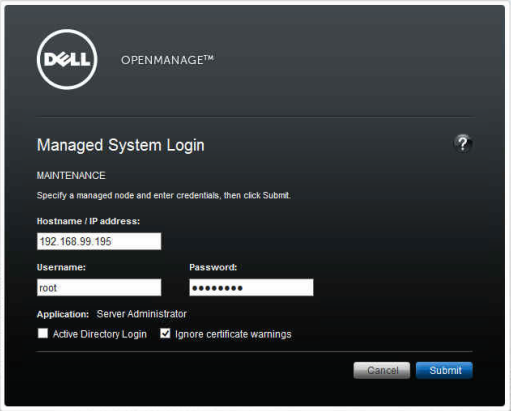Image resolution: width=511 pixels, height=411 pixels.
Task: Uncheck Ignore certificate warnings
Action: (165, 333)
